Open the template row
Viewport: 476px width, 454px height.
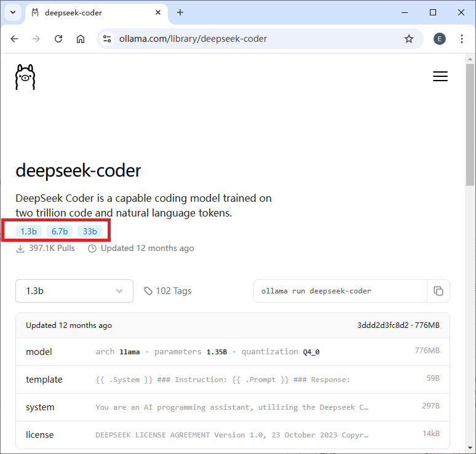point(232,380)
